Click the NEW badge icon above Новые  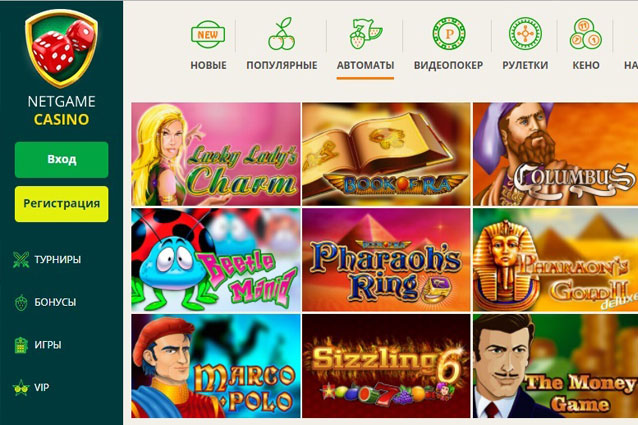(208, 34)
